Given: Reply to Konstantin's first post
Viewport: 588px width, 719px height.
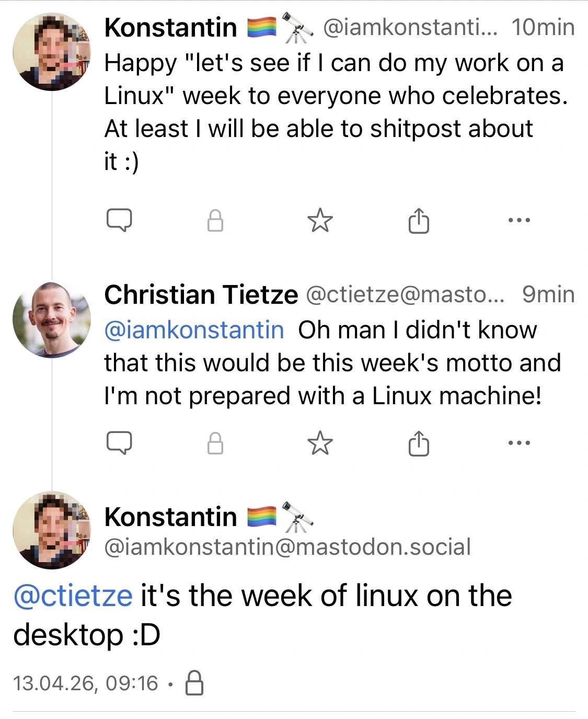Looking at the screenshot, I should click(119, 220).
